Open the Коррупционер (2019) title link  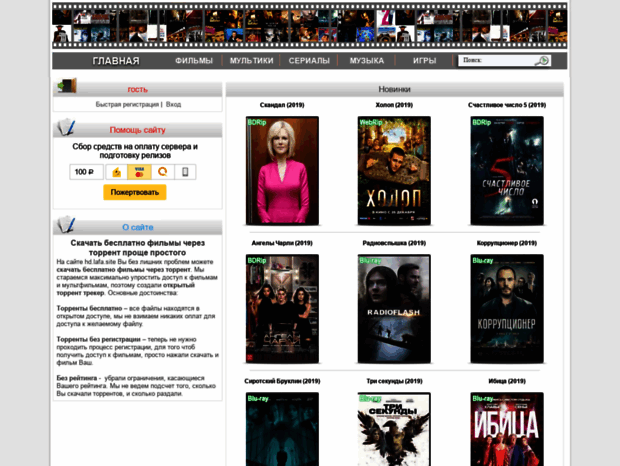coord(507,243)
